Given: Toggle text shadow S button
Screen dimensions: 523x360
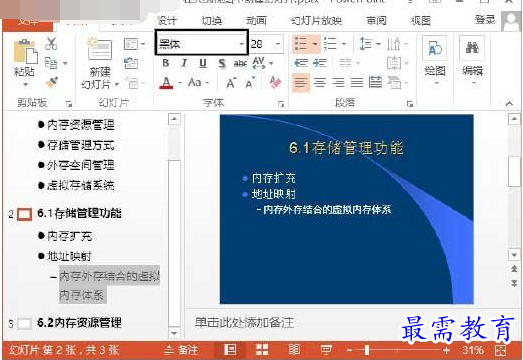Looking at the screenshot, I should click(x=222, y=63).
